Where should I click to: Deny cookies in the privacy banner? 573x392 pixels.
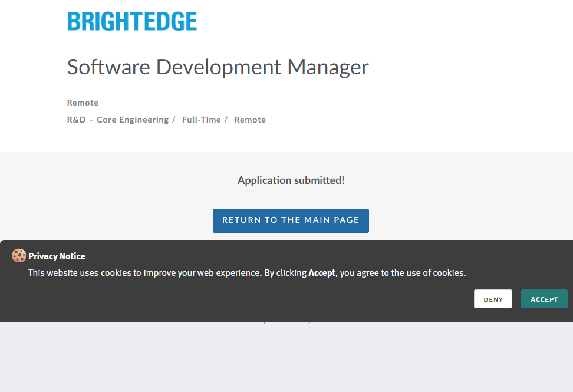coord(493,299)
